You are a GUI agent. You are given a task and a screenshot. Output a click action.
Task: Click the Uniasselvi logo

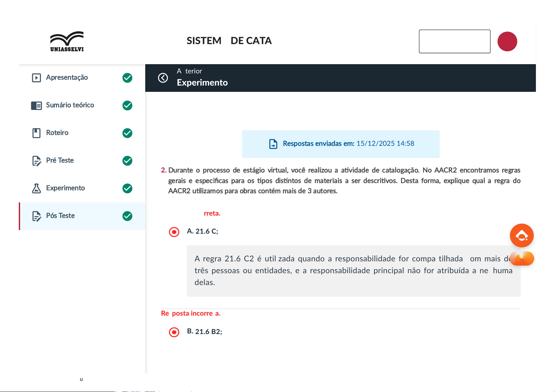click(x=67, y=41)
